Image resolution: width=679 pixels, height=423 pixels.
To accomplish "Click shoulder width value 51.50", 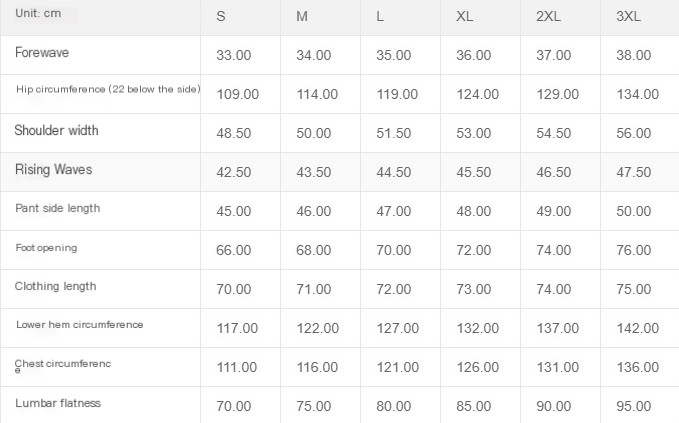I will (394, 133).
